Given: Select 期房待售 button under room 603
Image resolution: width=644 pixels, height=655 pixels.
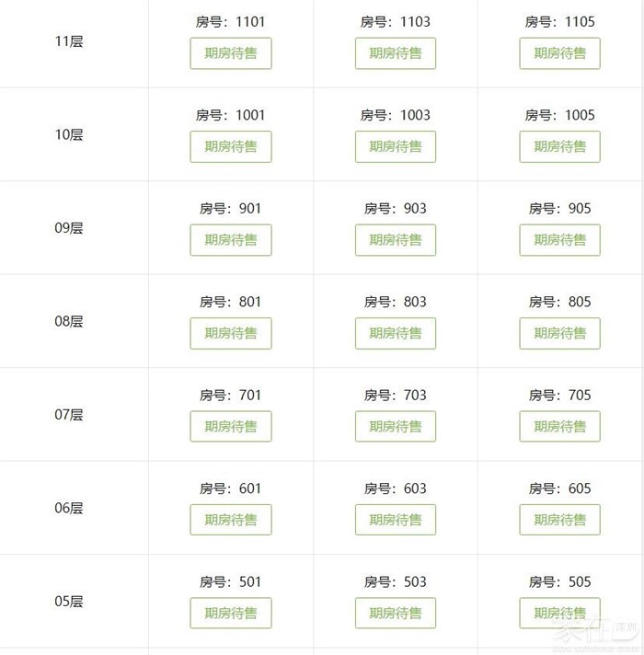Looking at the screenshot, I should pos(396,520).
